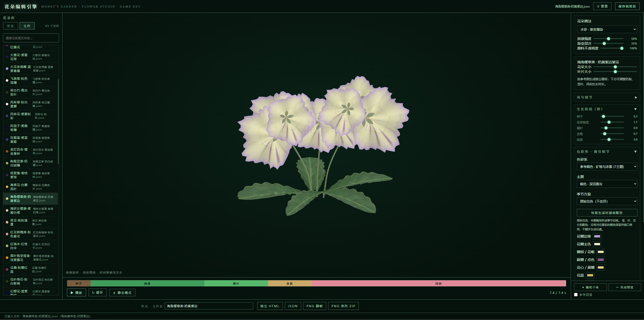This screenshot has height=320, width=644.
Task: Export PNG 序列 ZIP
Action: (x=343, y=306)
